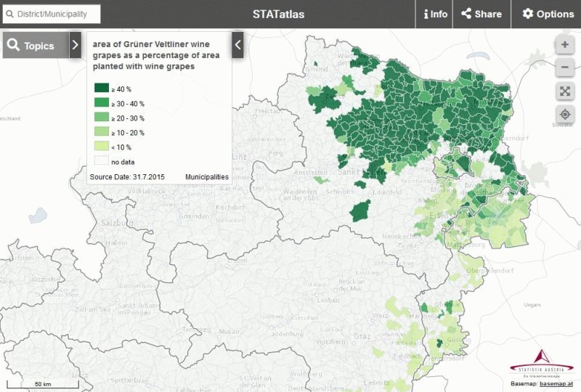581x392 pixels.
Task: Open the Info panel
Action: [x=436, y=14]
